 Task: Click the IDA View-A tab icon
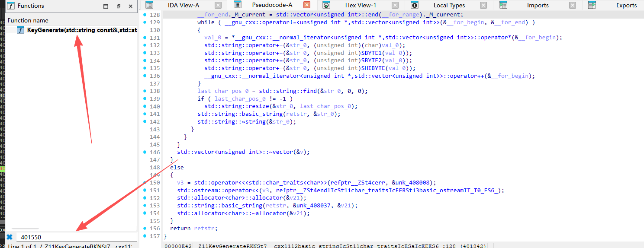pyautogui.click(x=149, y=5)
